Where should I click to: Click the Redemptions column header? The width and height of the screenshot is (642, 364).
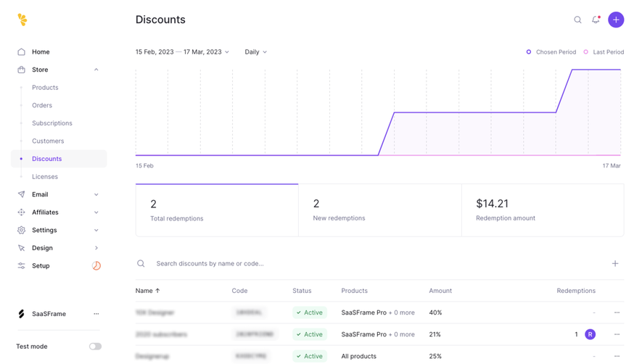pyautogui.click(x=576, y=291)
